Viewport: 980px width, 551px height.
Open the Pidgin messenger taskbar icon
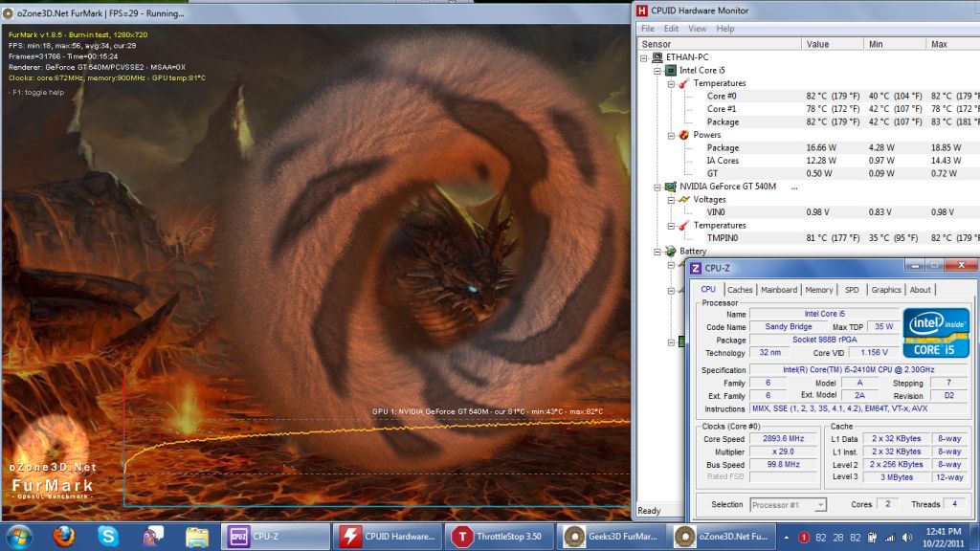(152, 536)
